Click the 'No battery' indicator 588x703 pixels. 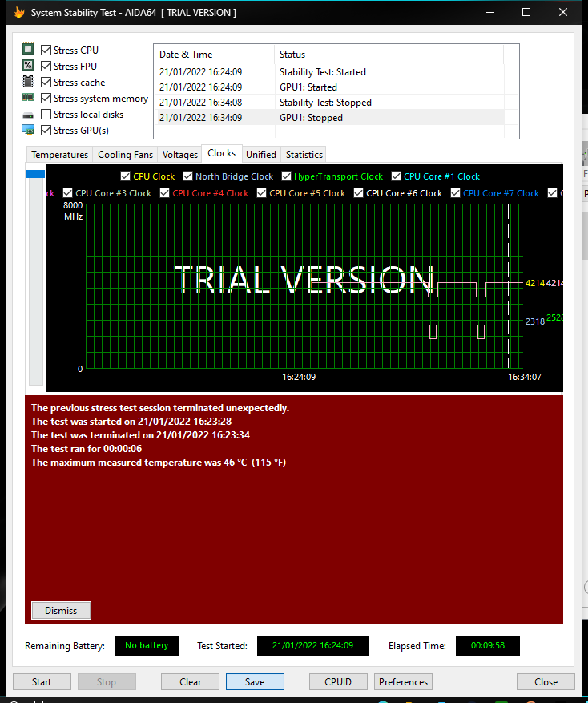[x=147, y=645]
